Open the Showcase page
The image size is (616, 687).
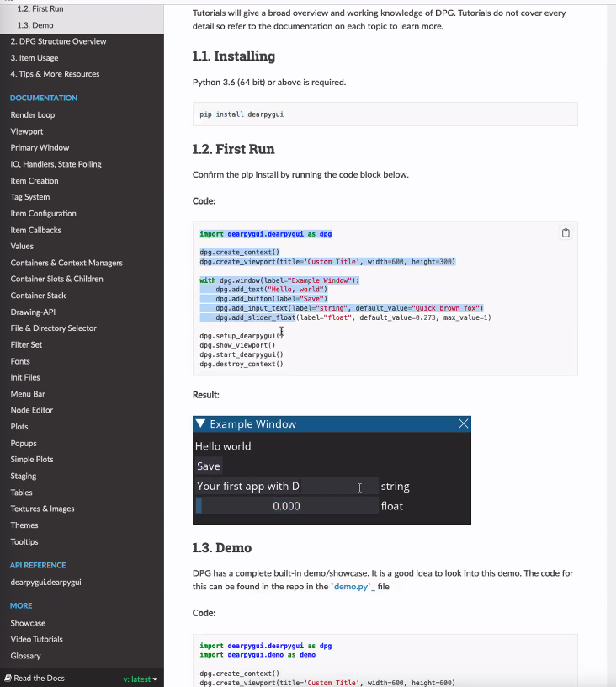pyautogui.click(x=28, y=623)
